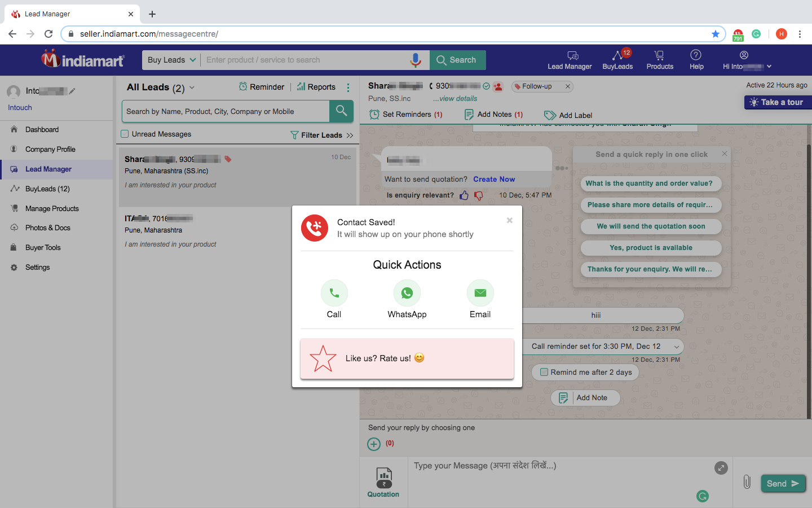Click the lead search magnifier button
Screen dimensions: 812x508
click(341, 111)
